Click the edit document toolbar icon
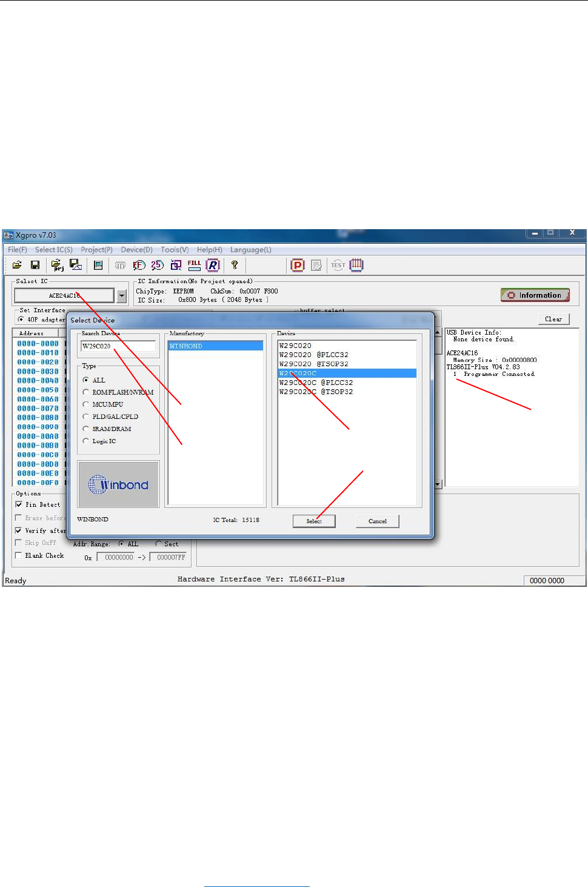Viewport: 588px width, 887px height. tap(316, 265)
